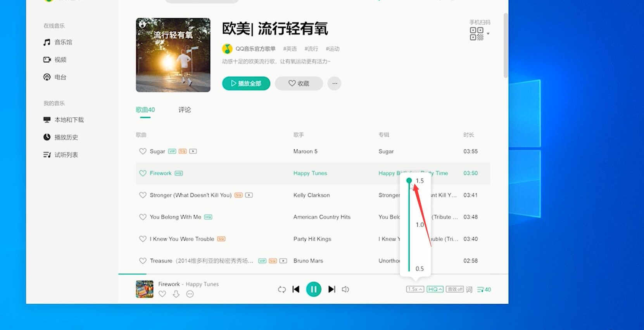
Task: Toggle the 音效 off sound effect button
Action: coord(455,289)
